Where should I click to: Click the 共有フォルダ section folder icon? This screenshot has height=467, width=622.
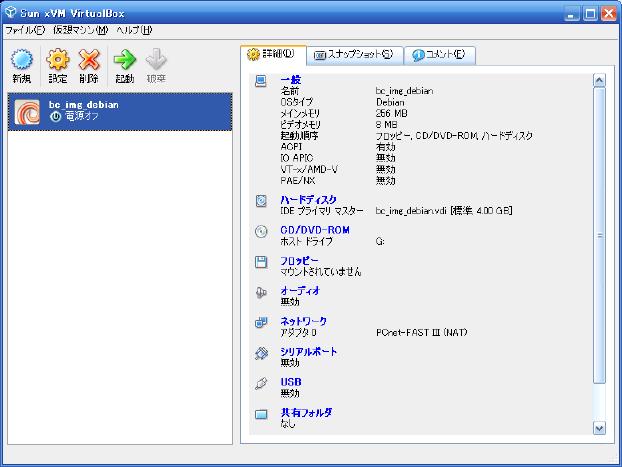tap(261, 414)
